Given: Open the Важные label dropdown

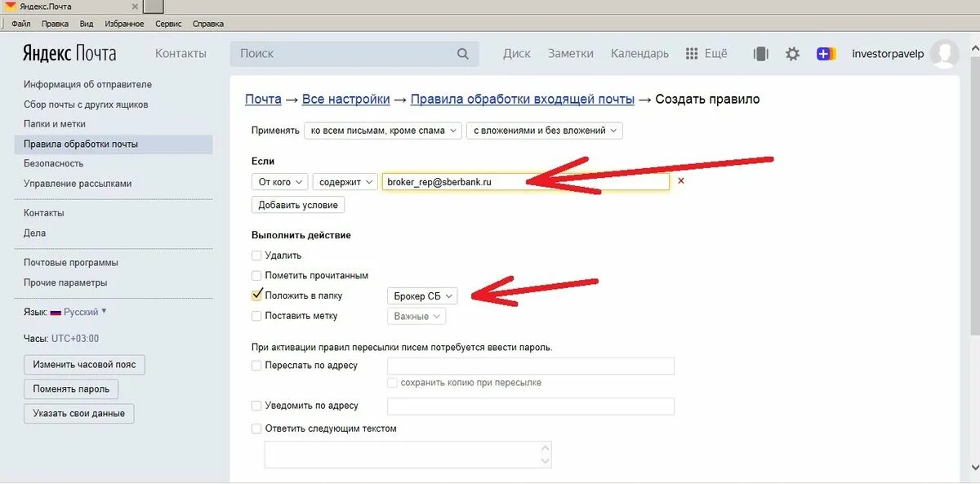Looking at the screenshot, I should [x=416, y=317].
